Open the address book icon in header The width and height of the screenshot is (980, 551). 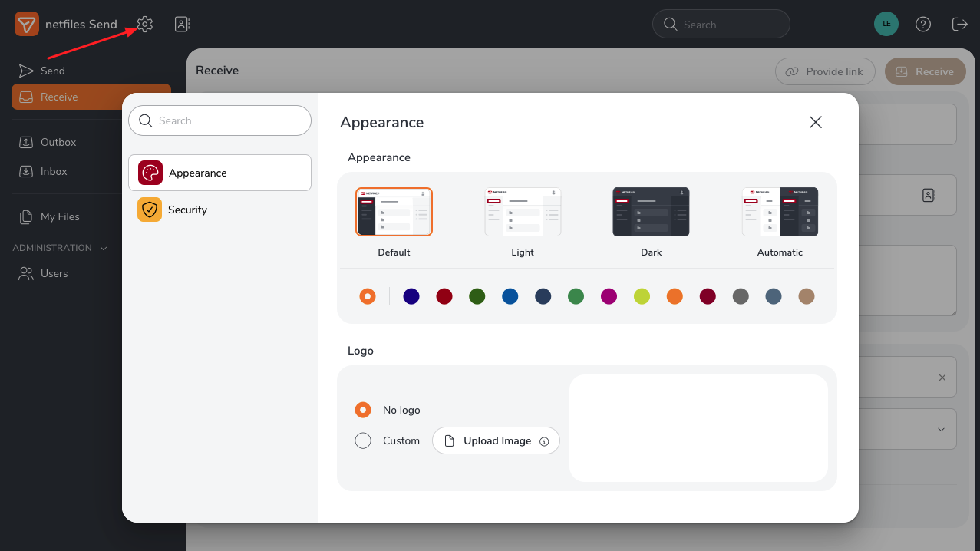coord(182,25)
